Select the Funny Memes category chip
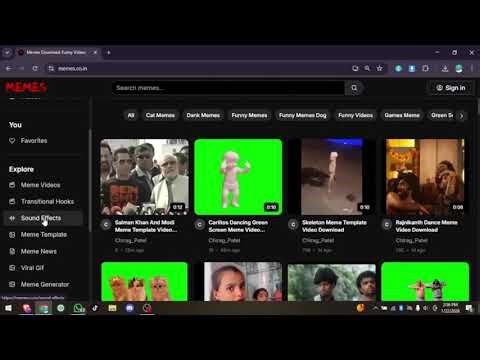 pyautogui.click(x=249, y=115)
